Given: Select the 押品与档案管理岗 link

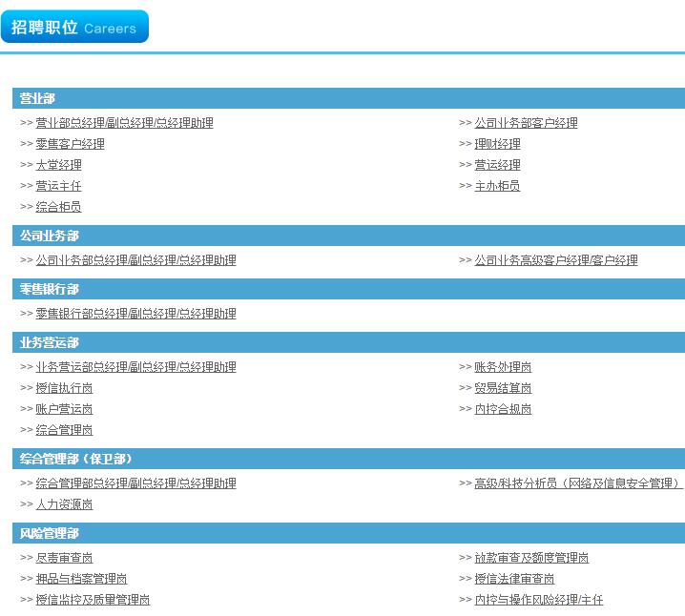Looking at the screenshot, I should 81,579.
